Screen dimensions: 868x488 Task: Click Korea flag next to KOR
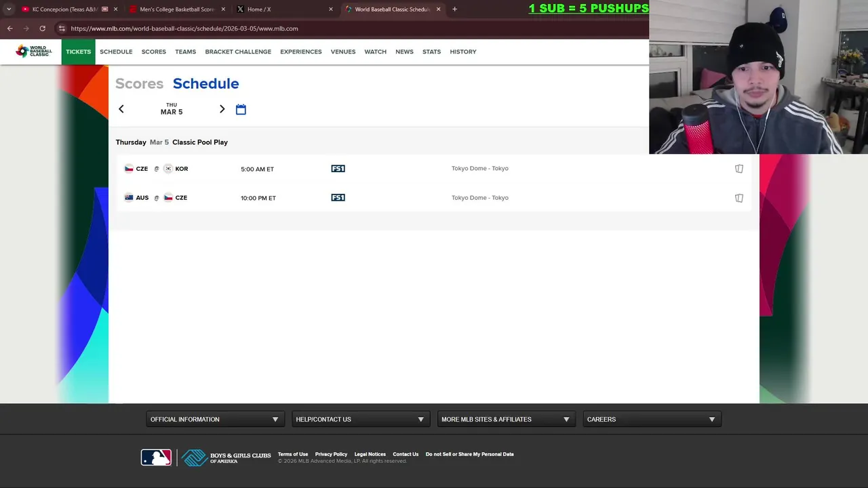(168, 169)
